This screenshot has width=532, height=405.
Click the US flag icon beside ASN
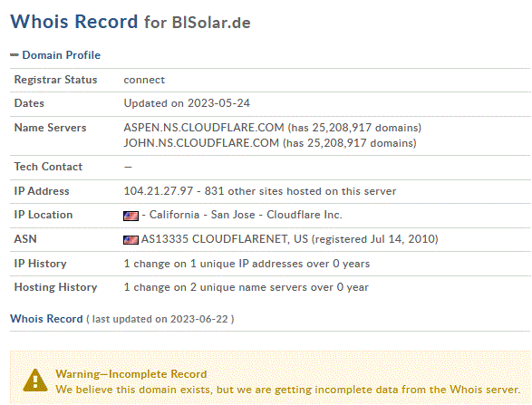[x=131, y=240]
